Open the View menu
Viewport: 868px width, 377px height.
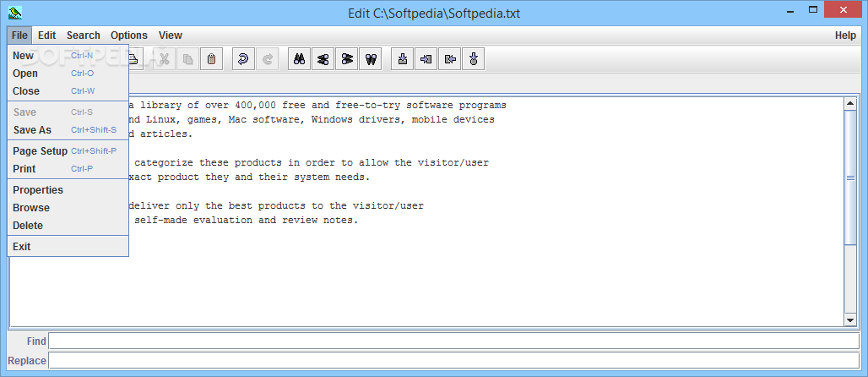pos(171,35)
